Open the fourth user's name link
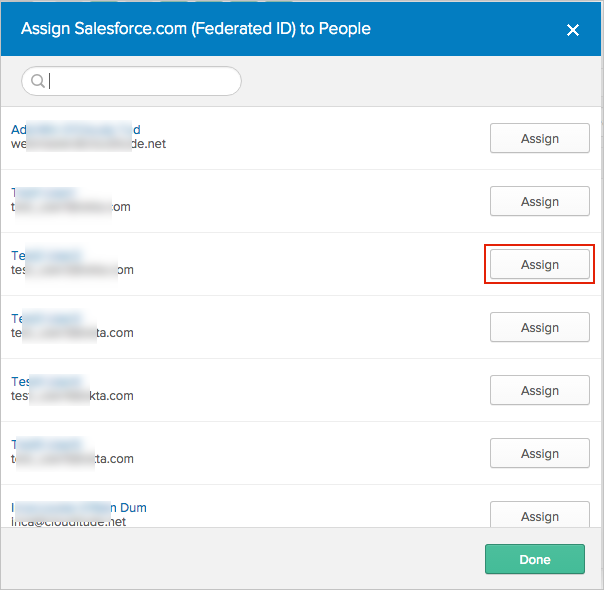 pos(45,318)
